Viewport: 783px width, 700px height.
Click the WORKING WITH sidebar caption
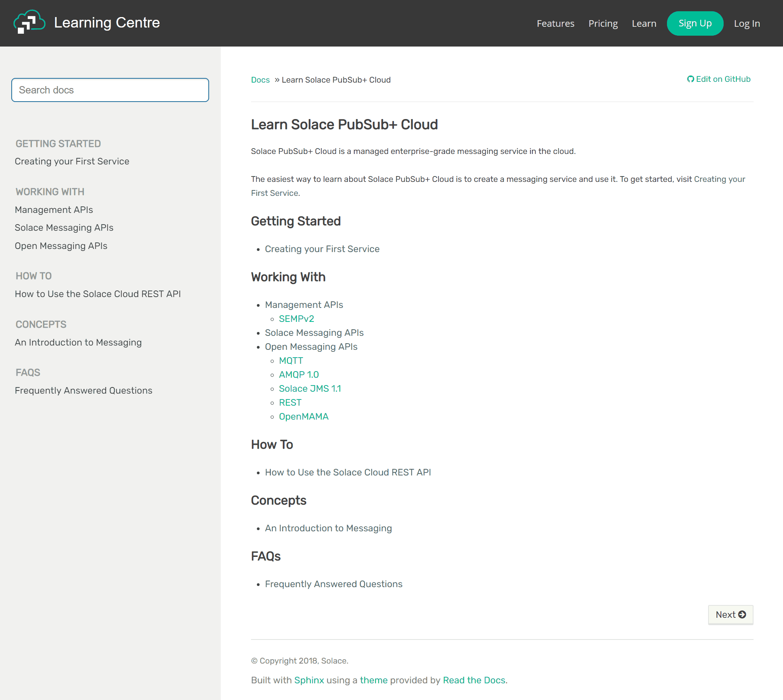[50, 192]
